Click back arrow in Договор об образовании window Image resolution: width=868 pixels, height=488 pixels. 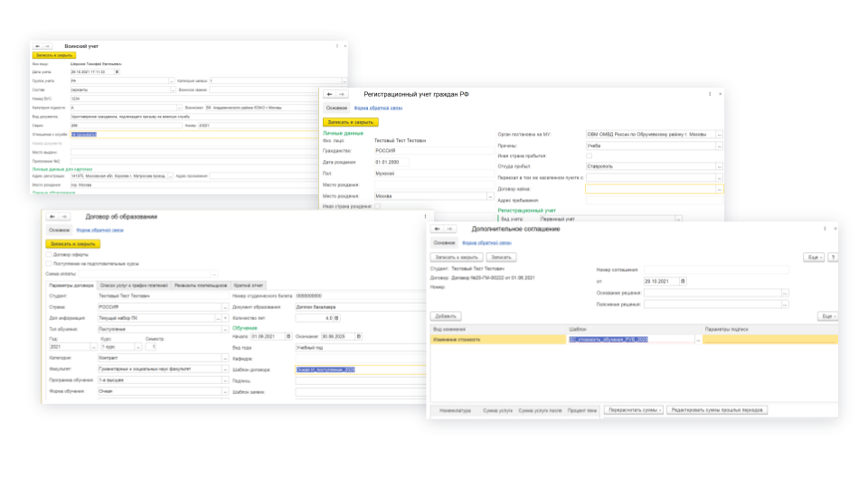pos(52,217)
